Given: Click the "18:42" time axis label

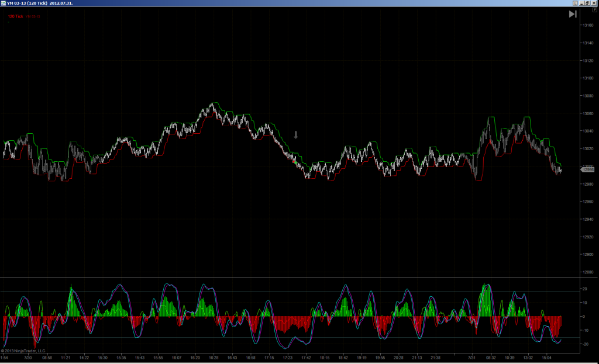Looking at the screenshot, I should click(x=343, y=358).
